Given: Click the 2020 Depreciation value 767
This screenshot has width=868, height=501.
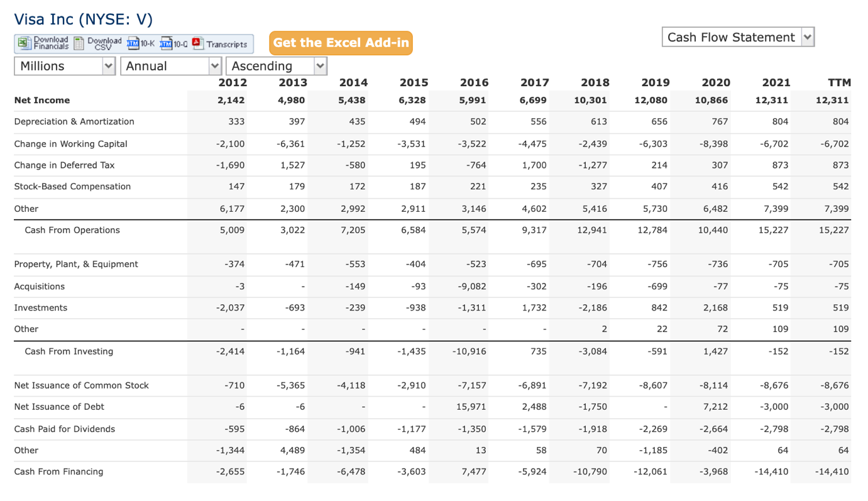Looking at the screenshot, I should 720,121.
